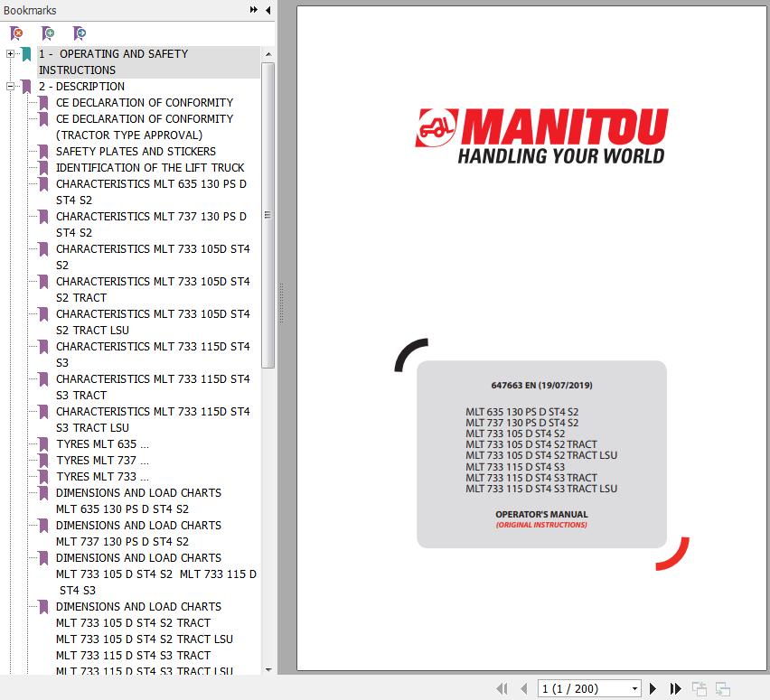The height and width of the screenshot is (700, 770).
Task: Go to next page button
Action: (653, 688)
